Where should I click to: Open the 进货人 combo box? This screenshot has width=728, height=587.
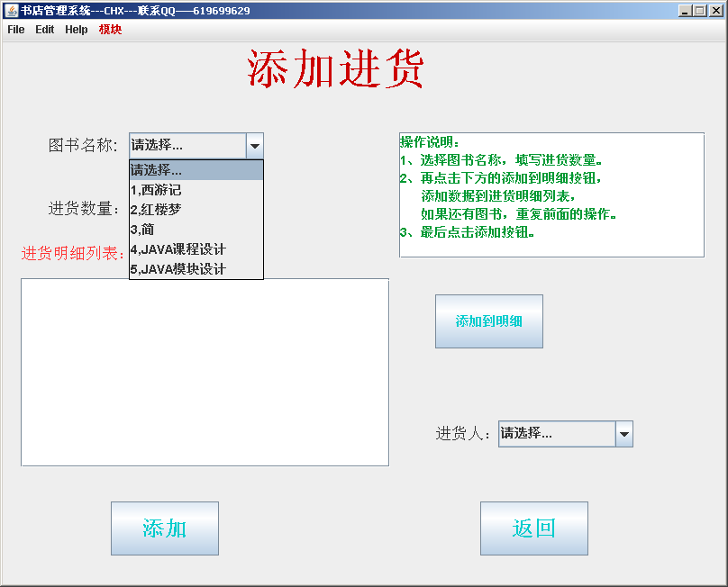tap(566, 434)
